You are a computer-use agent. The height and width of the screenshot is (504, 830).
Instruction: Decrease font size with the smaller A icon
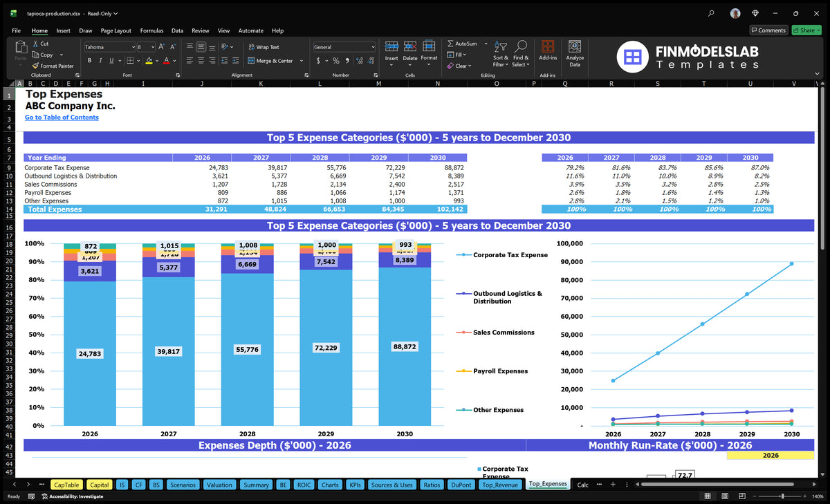click(x=172, y=46)
